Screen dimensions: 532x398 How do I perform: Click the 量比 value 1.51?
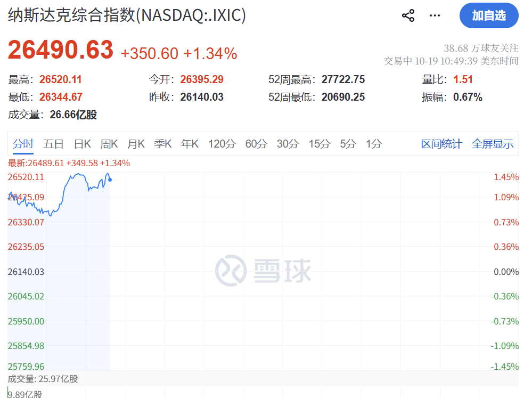click(463, 79)
